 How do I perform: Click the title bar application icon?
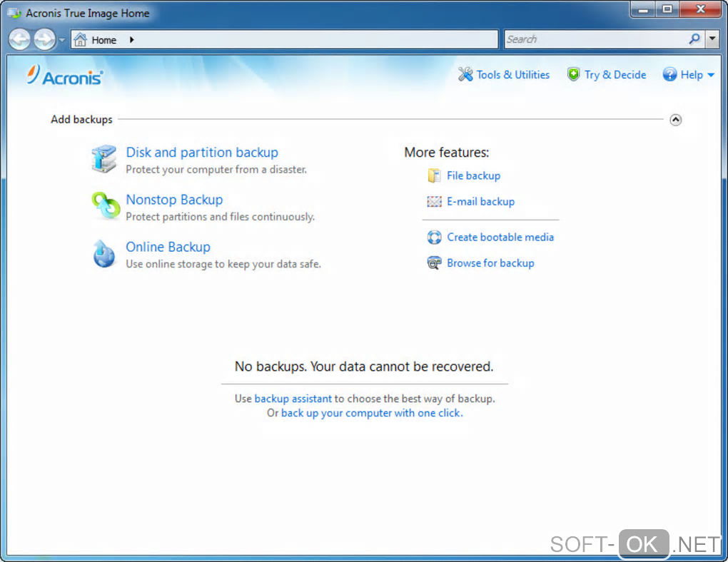point(14,13)
